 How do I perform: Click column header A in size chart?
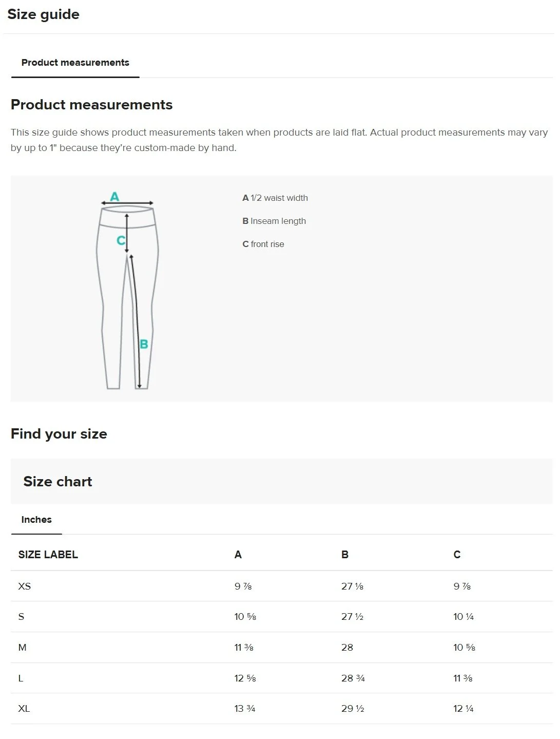[x=238, y=555]
